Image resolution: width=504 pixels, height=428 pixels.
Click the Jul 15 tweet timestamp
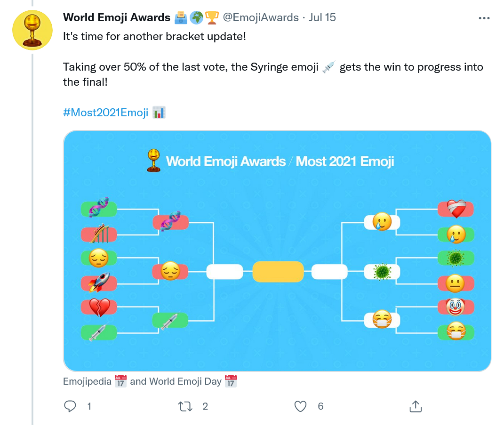pyautogui.click(x=322, y=18)
